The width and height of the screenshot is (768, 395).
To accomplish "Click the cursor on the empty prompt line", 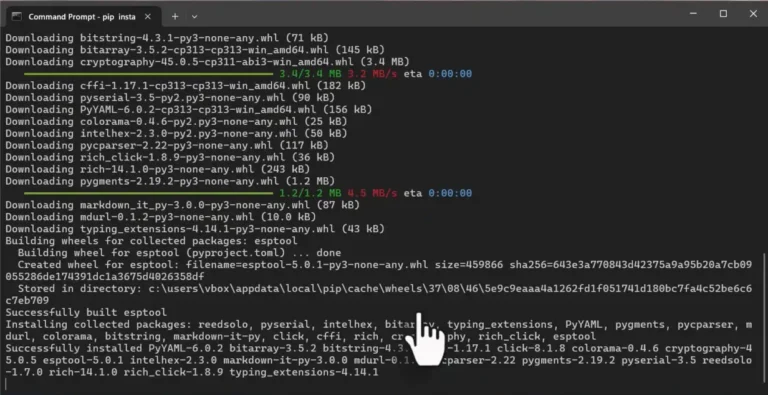I will [x=6, y=384].
